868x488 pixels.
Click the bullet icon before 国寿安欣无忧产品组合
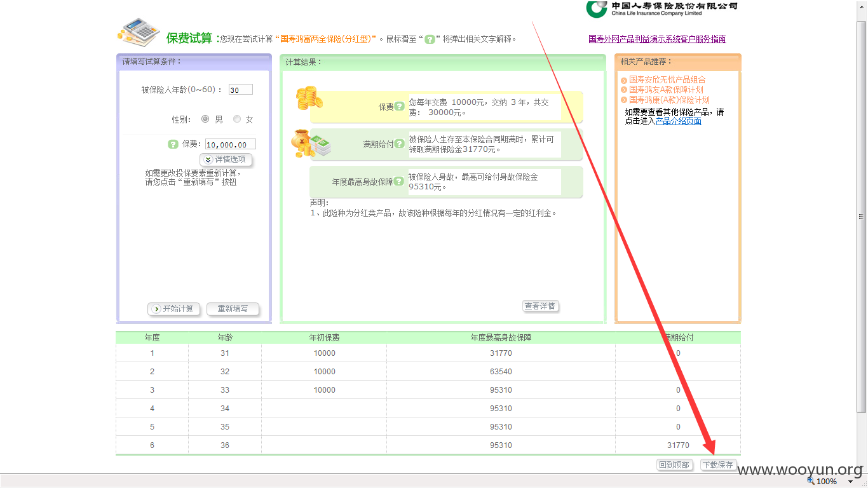coord(624,80)
